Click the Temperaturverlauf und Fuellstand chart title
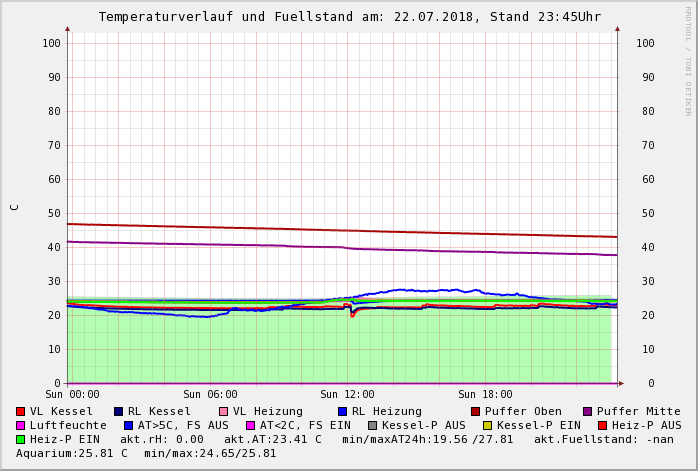 pos(349,17)
